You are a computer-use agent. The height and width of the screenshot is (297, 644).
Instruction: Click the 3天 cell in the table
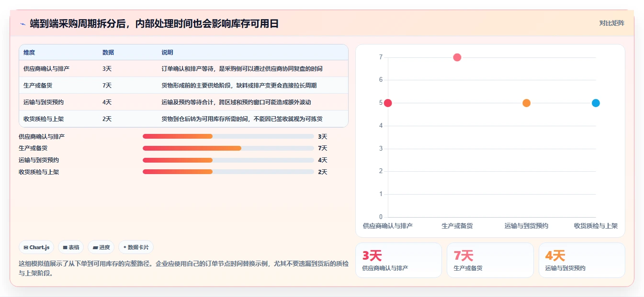(x=107, y=69)
